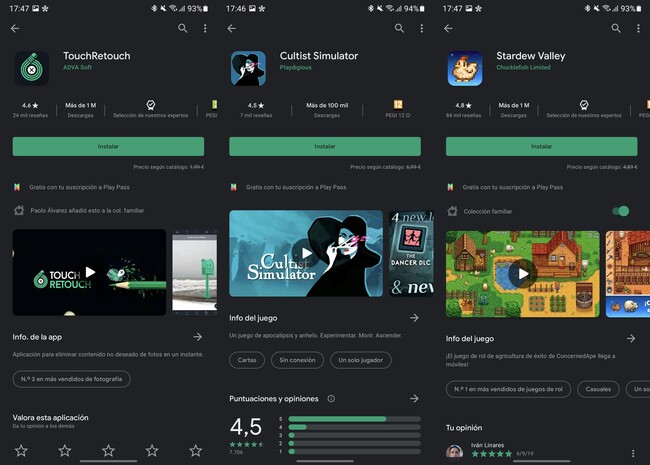Tap the family library icon for TouchRetouch

pos(19,211)
